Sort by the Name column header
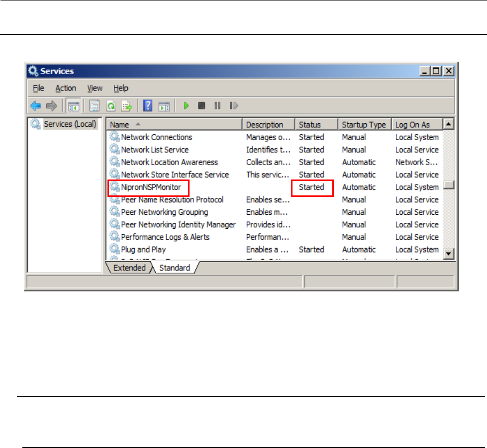487x448 pixels. pyautogui.click(x=174, y=124)
